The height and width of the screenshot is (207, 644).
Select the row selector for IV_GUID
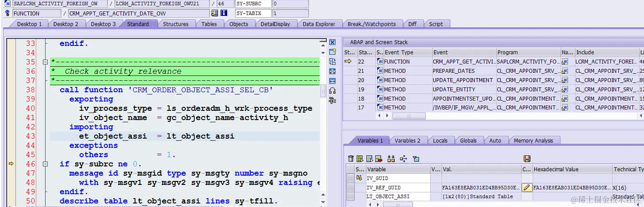(x=351, y=178)
